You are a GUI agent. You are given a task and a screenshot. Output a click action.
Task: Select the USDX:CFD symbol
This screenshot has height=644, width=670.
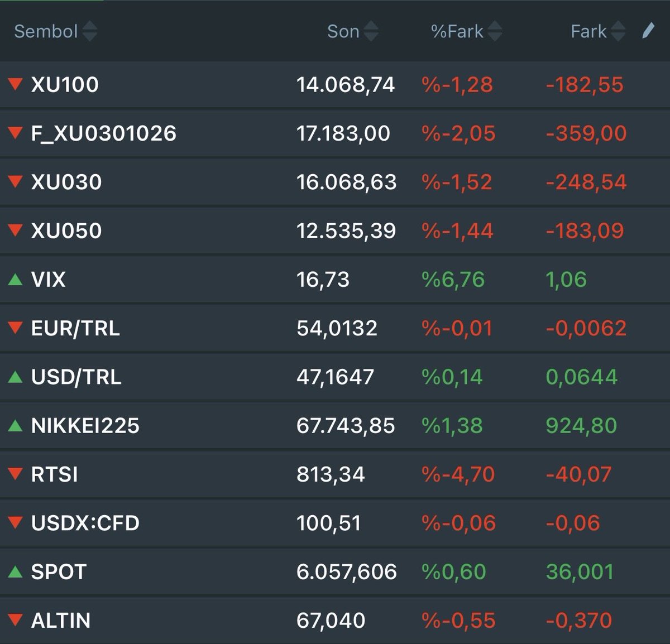click(85, 523)
